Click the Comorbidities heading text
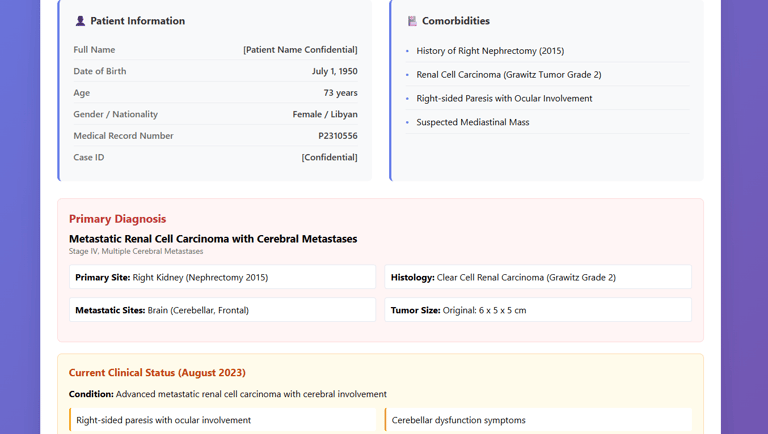This screenshot has height=434, width=768. (455, 21)
